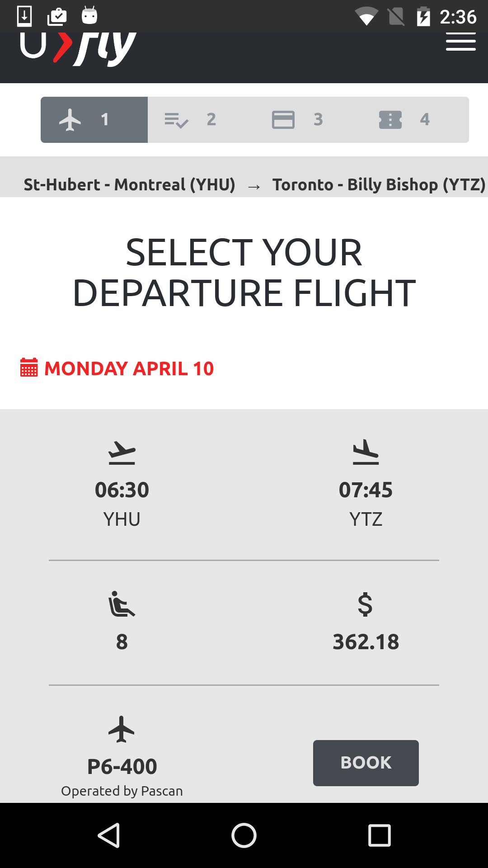Go to step 2 checklist tab

tap(190, 120)
